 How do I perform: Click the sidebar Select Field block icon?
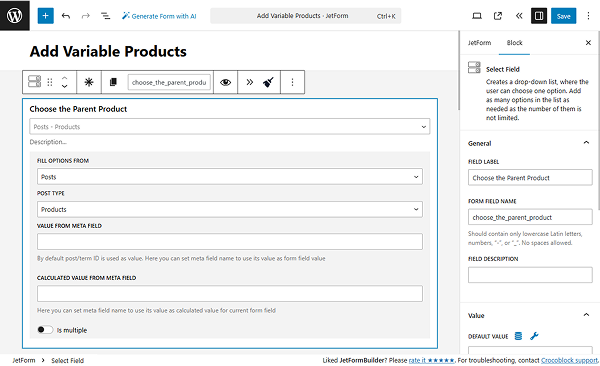[x=474, y=67]
